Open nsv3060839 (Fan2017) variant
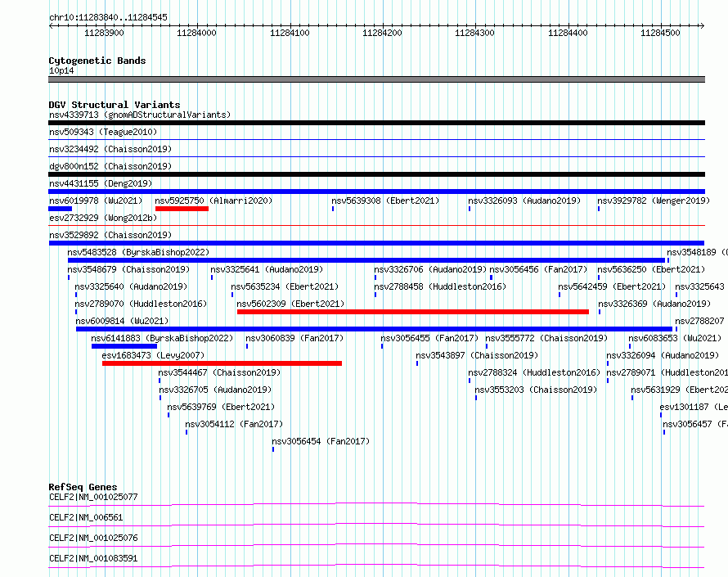 294,338
